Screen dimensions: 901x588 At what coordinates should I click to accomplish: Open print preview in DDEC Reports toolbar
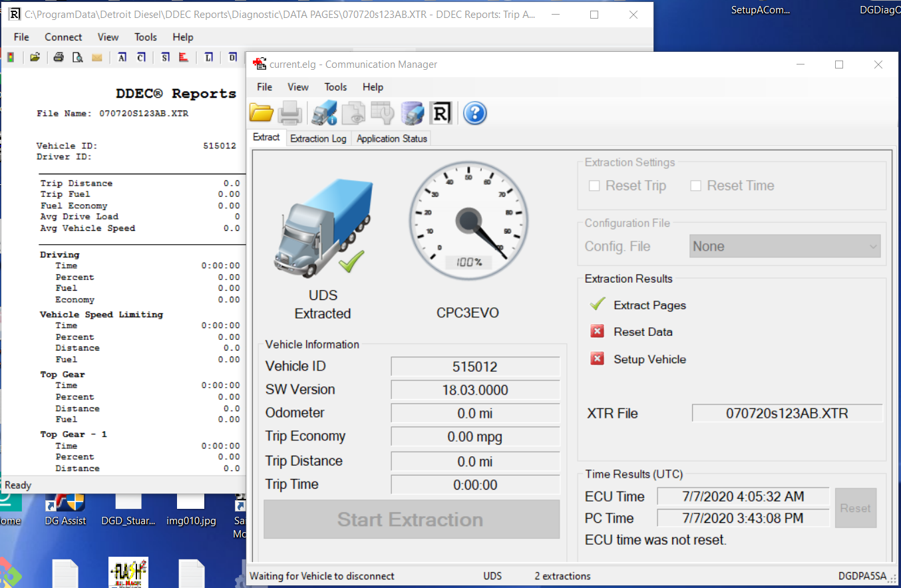pos(78,58)
